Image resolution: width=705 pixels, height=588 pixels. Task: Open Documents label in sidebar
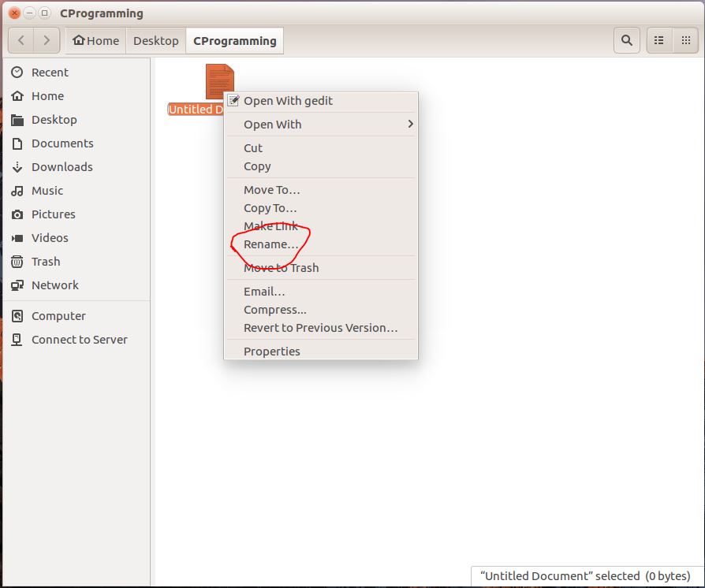pyautogui.click(x=62, y=143)
